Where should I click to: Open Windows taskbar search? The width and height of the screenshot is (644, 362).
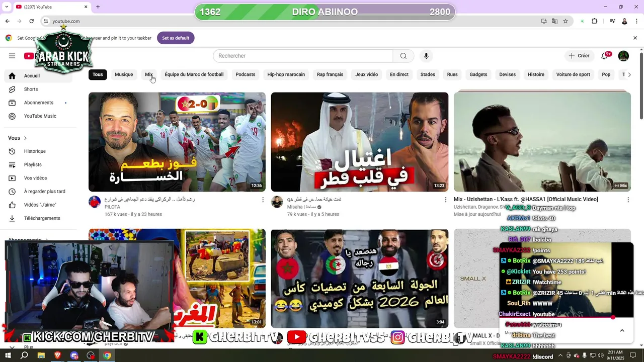tap(24, 355)
